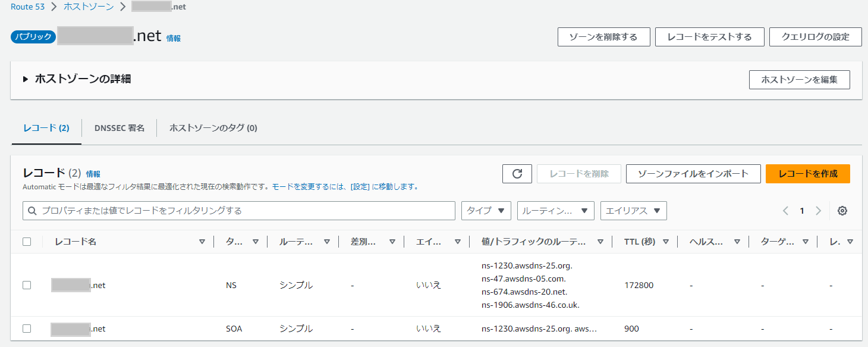Click いいえ in the SOA row
Image resolution: width=868 pixels, height=347 pixels.
coord(429,329)
